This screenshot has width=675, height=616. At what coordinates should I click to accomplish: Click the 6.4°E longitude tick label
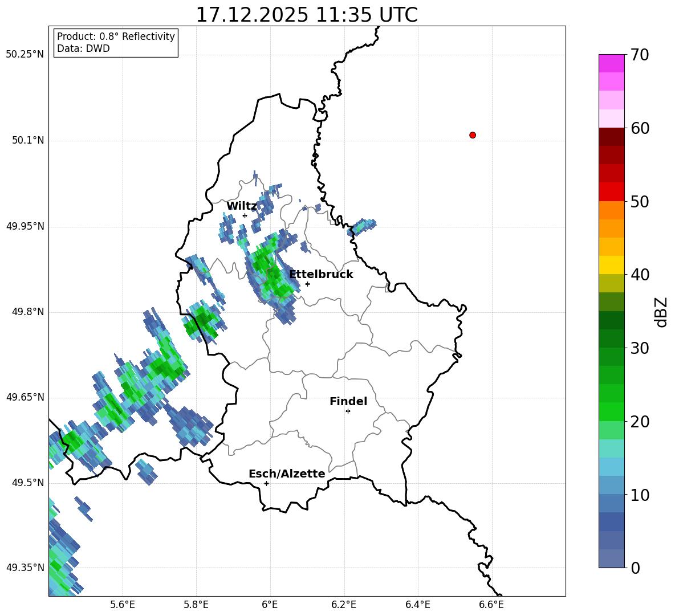417,605
